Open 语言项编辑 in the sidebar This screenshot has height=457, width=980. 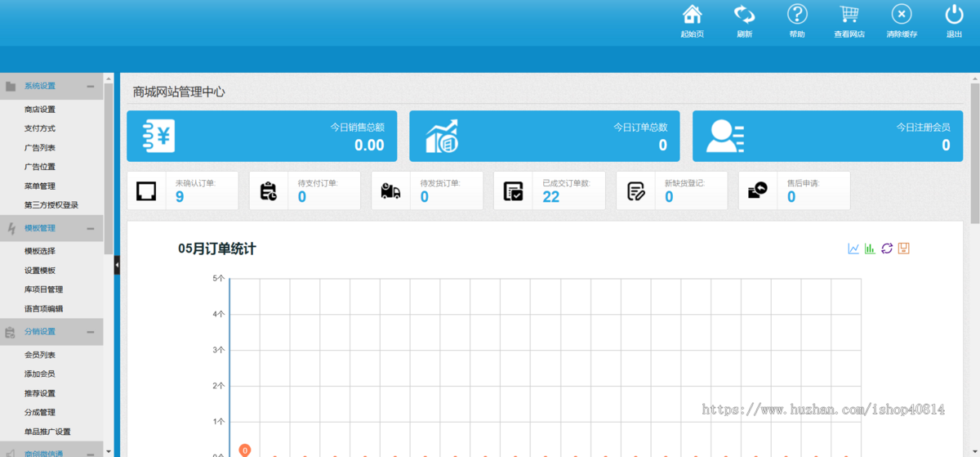43,309
